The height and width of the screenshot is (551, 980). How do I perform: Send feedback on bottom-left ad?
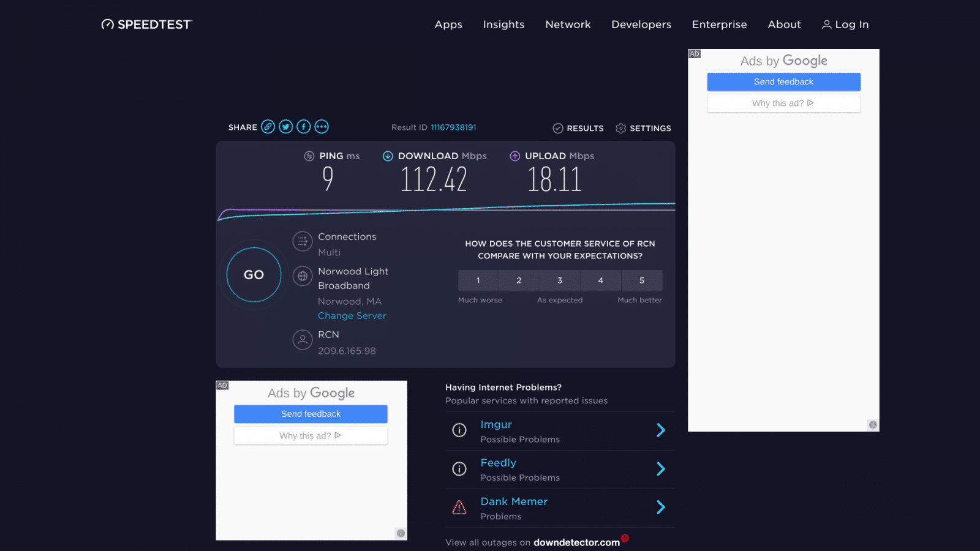pos(311,414)
